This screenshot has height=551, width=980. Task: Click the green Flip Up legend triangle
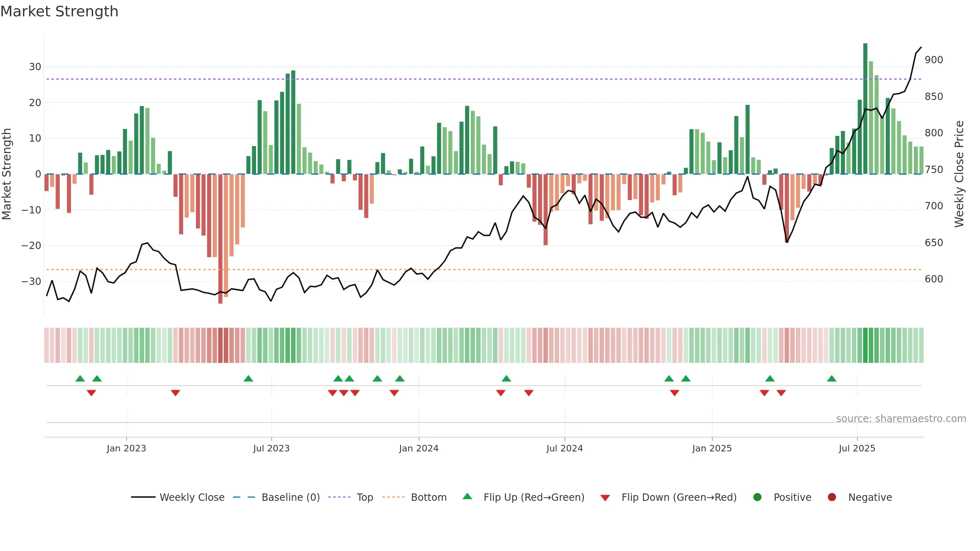(468, 496)
